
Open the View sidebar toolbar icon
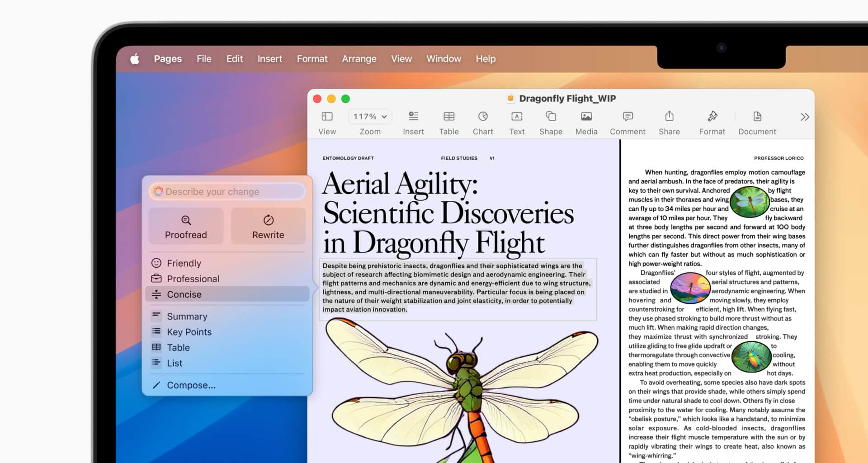(x=327, y=117)
